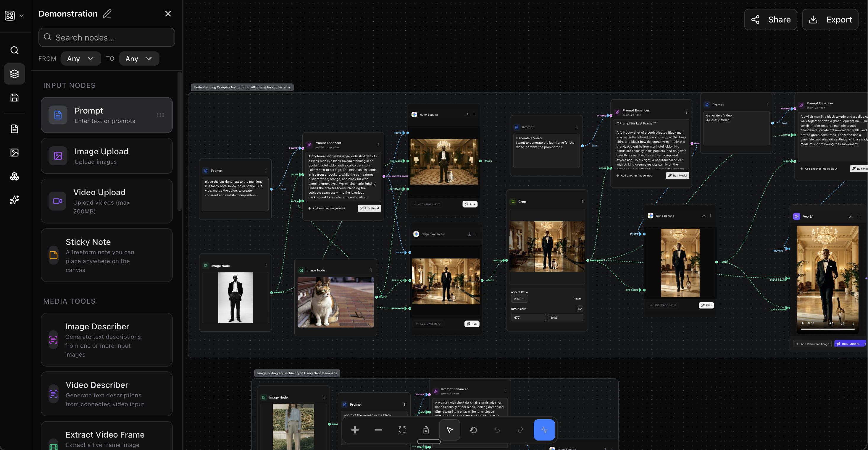The image size is (868, 450).
Task: Click the Share button
Action: (770, 20)
